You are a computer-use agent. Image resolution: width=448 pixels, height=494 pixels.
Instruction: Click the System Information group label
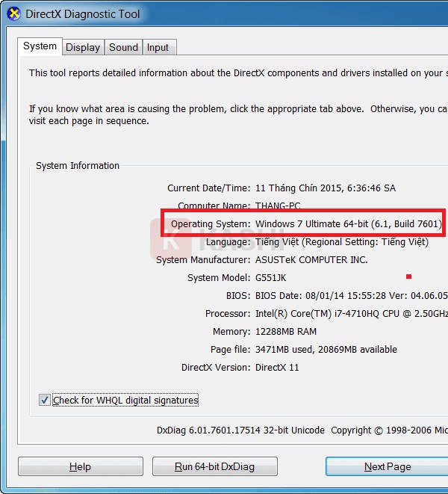point(78,166)
